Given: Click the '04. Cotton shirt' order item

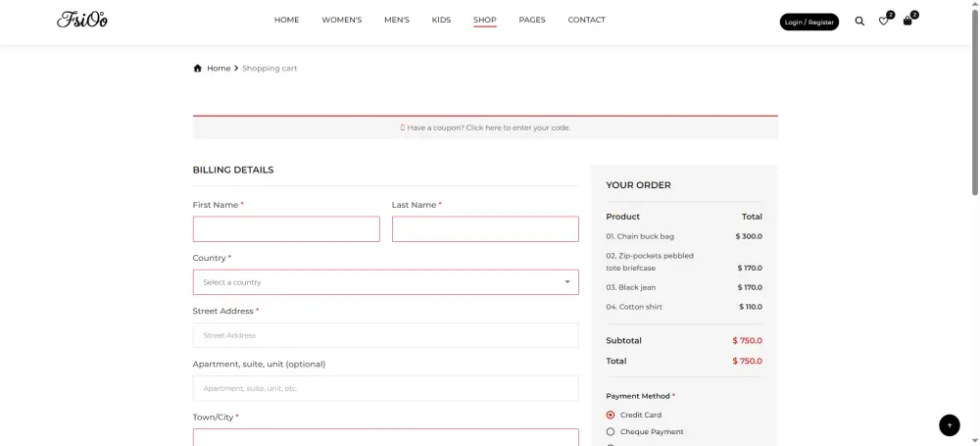Looking at the screenshot, I should [x=634, y=307].
